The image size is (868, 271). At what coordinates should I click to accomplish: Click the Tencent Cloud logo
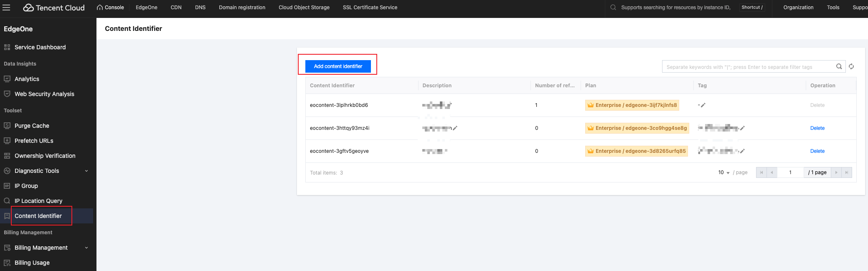[x=54, y=8]
